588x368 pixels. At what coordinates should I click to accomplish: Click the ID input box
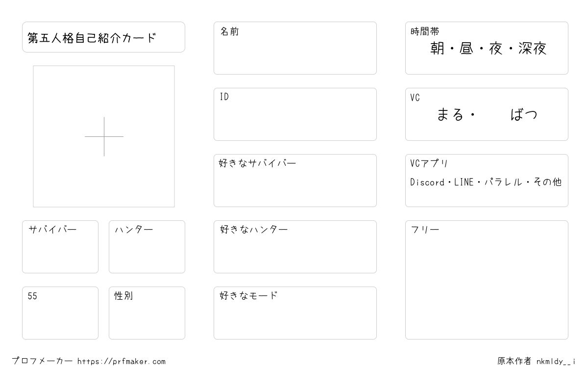pyautogui.click(x=295, y=114)
